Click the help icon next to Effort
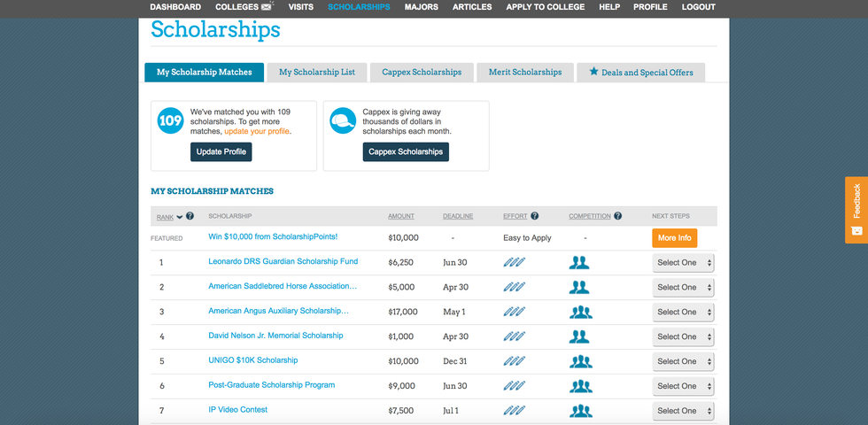The image size is (868, 425). point(535,216)
